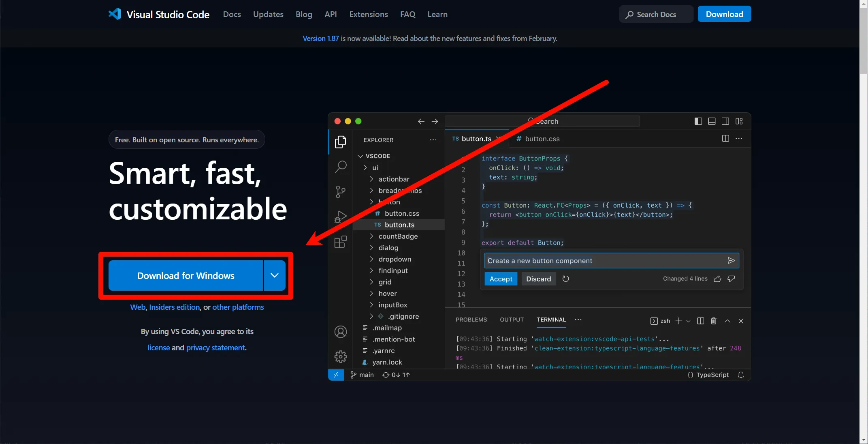Open the Search magnifier in activity bar

click(341, 166)
